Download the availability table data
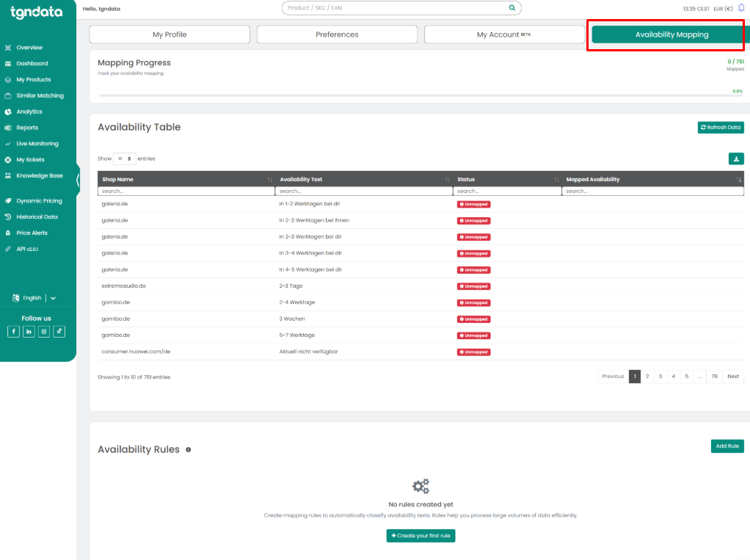 coord(735,159)
